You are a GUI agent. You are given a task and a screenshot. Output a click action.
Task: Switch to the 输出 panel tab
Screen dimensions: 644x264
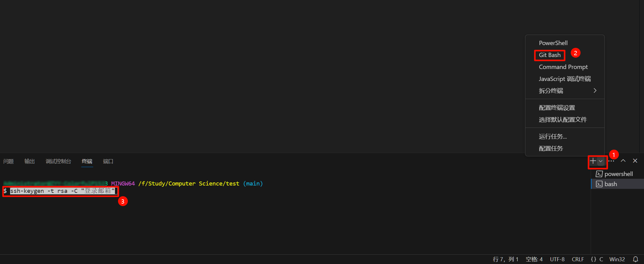(x=29, y=161)
